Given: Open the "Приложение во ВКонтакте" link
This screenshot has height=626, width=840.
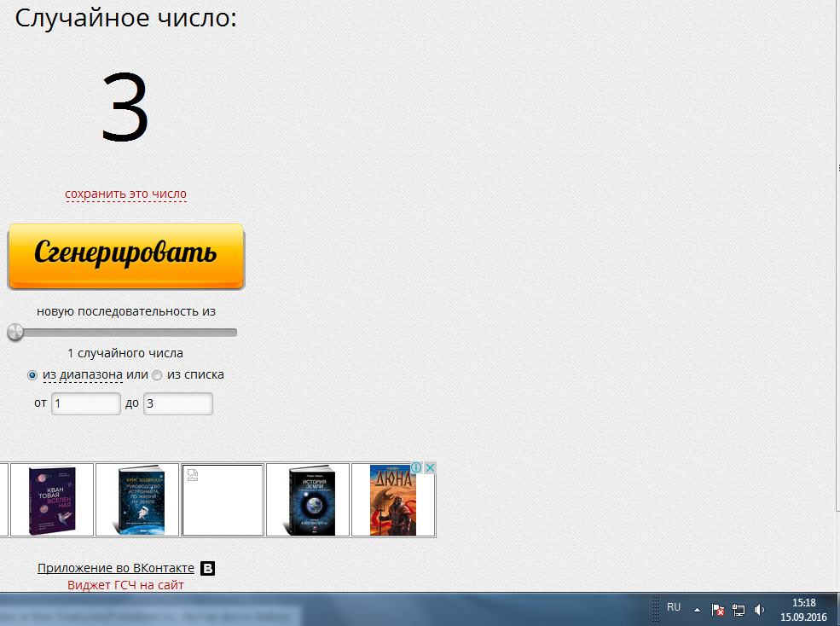Looking at the screenshot, I should (115, 568).
